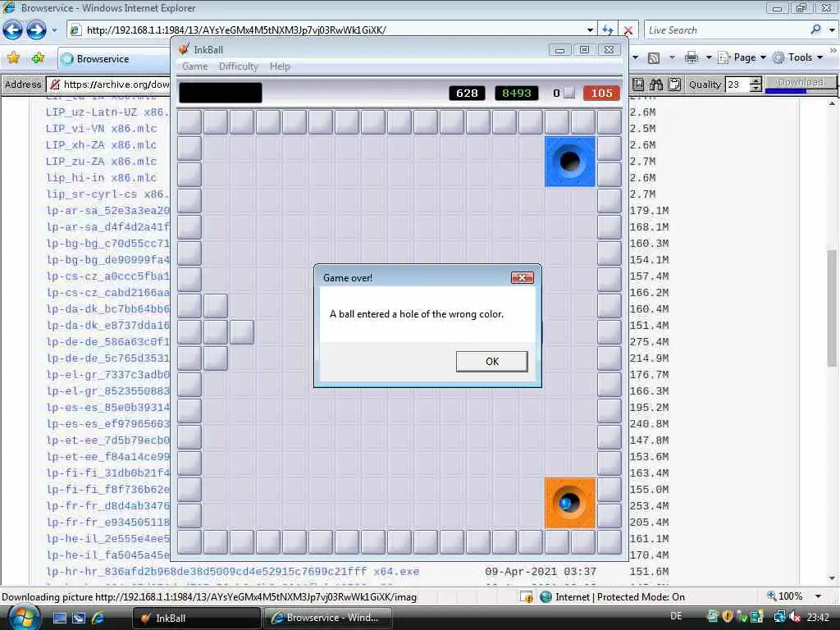Switch to the InkBall taskbar button
Image resolution: width=840 pixels, height=630 pixels.
click(196, 619)
